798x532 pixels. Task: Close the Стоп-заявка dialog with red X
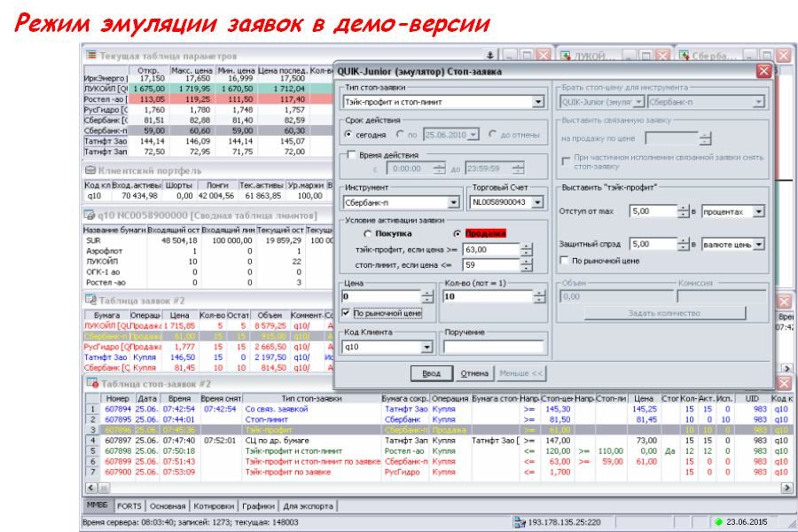click(x=763, y=71)
